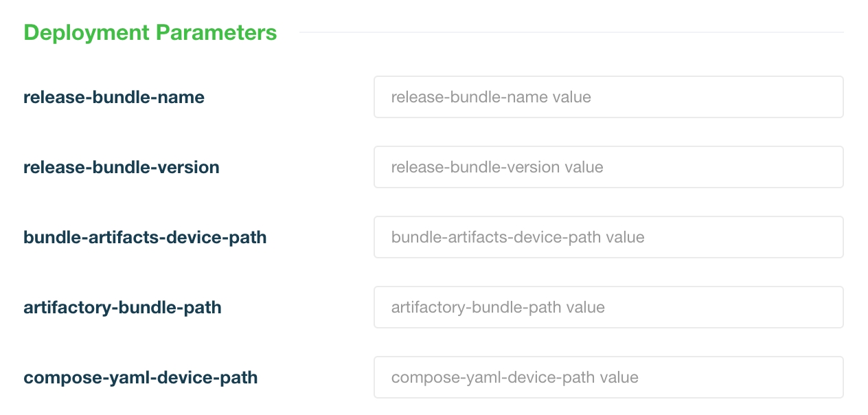Click placeholder text 'release-bundle-name value'
Screen dimensions: 868x415
(491, 98)
